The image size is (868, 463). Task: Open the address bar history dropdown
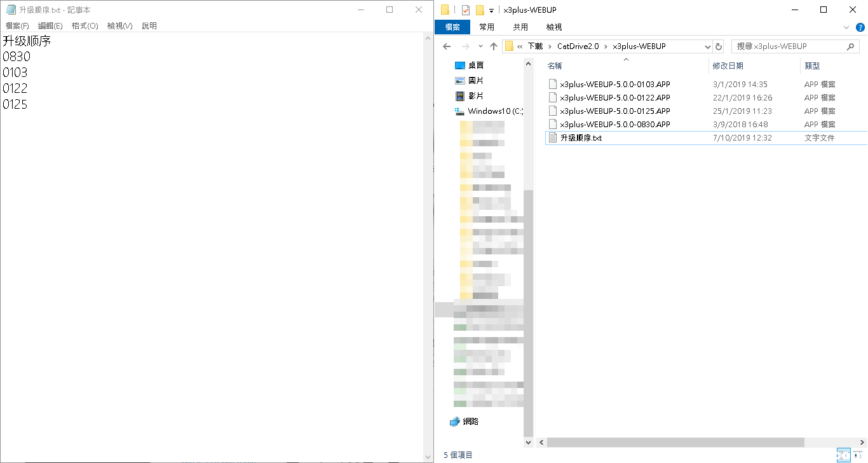coord(708,46)
